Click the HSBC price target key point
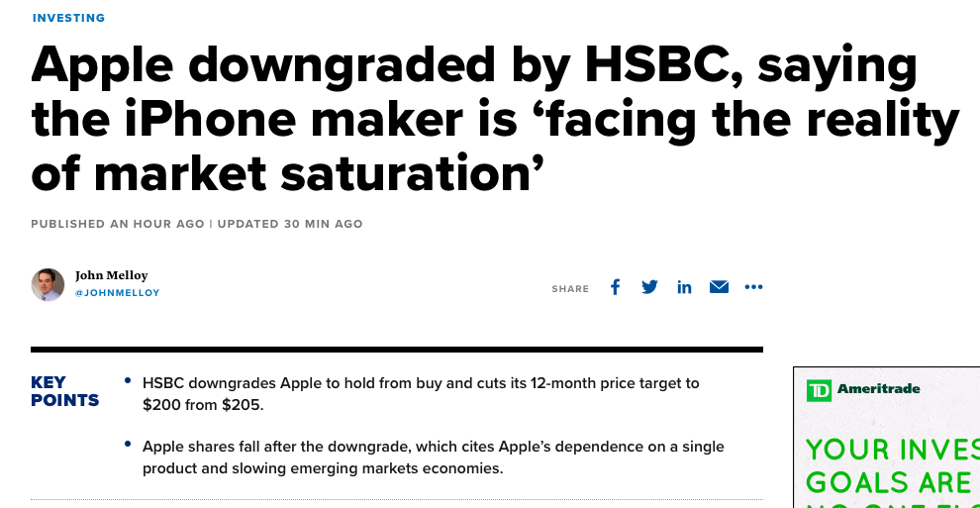Screen dimensions: 980x508 point(421,394)
